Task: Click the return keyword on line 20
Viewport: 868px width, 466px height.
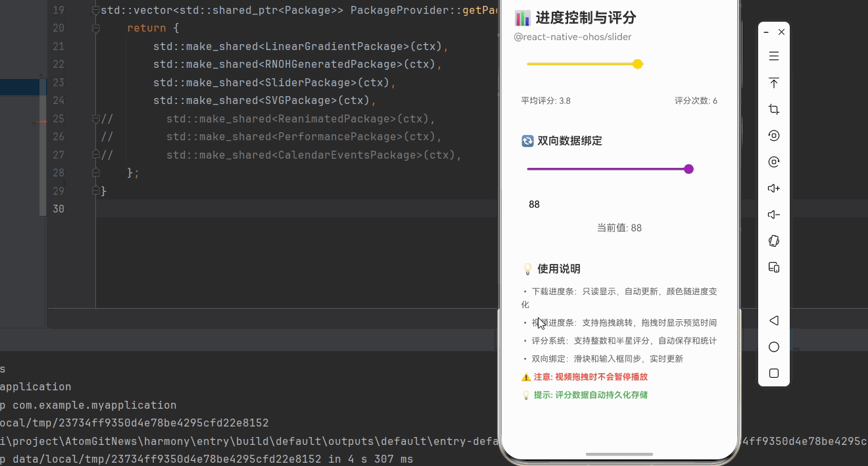Action: (147, 28)
